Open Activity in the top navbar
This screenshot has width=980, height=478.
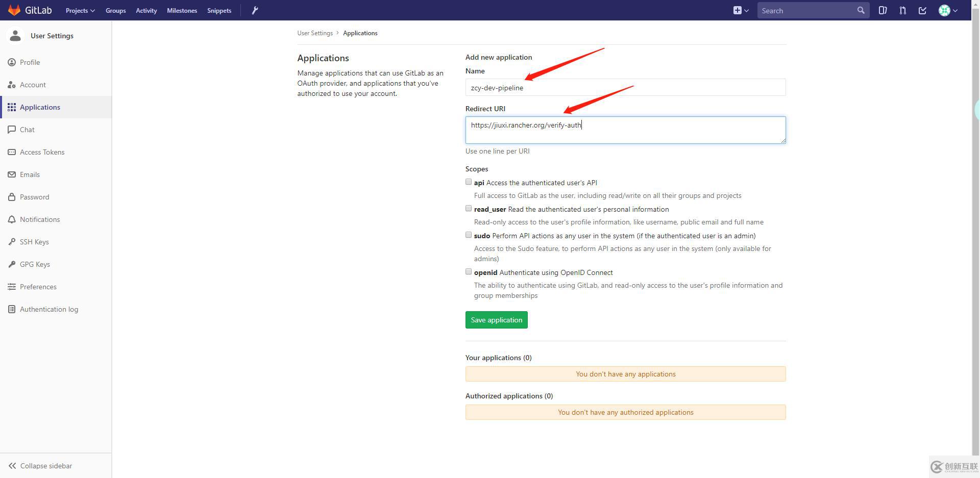point(146,10)
